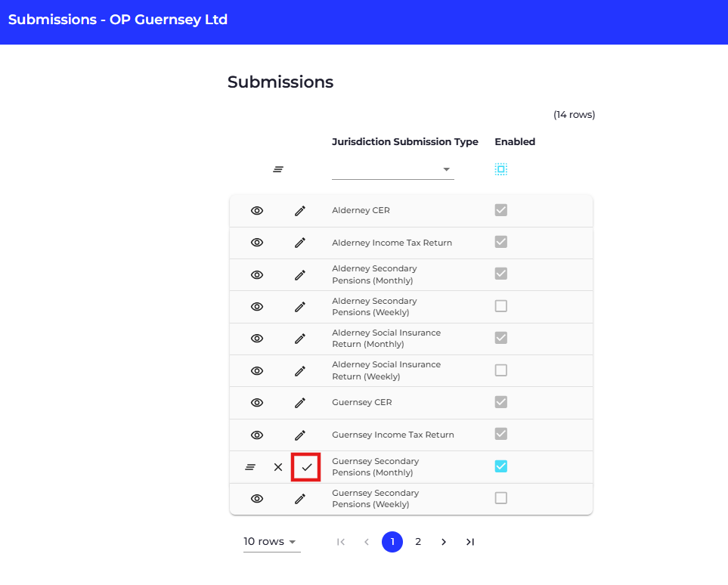View Guernsey Income Tax Return details

pos(257,435)
